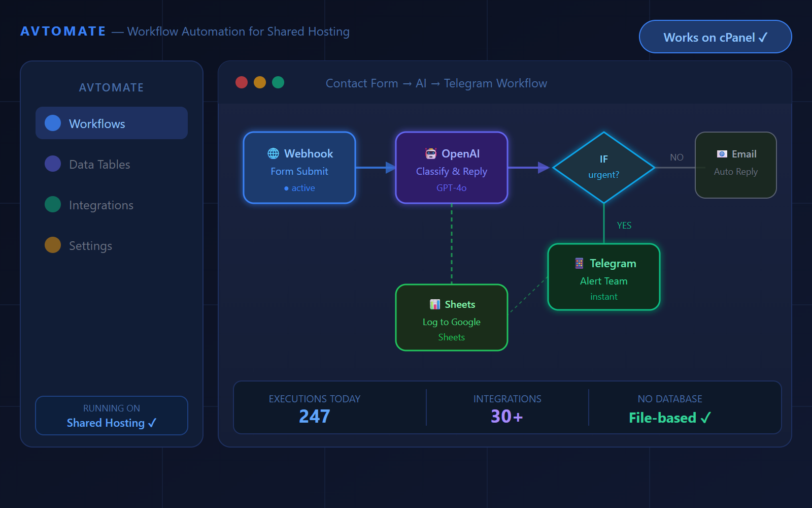Image resolution: width=812 pixels, height=508 pixels.
Task: Click the Telegram node phone icon
Action: [579, 263]
